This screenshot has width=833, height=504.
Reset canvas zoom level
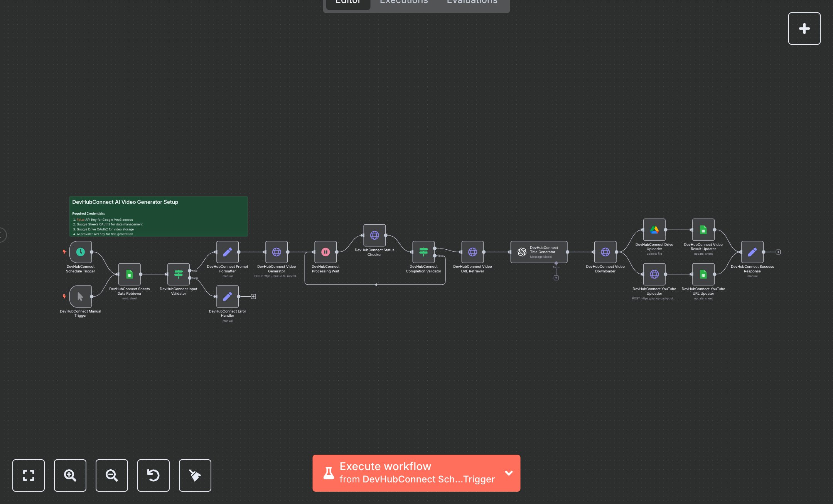click(x=153, y=475)
